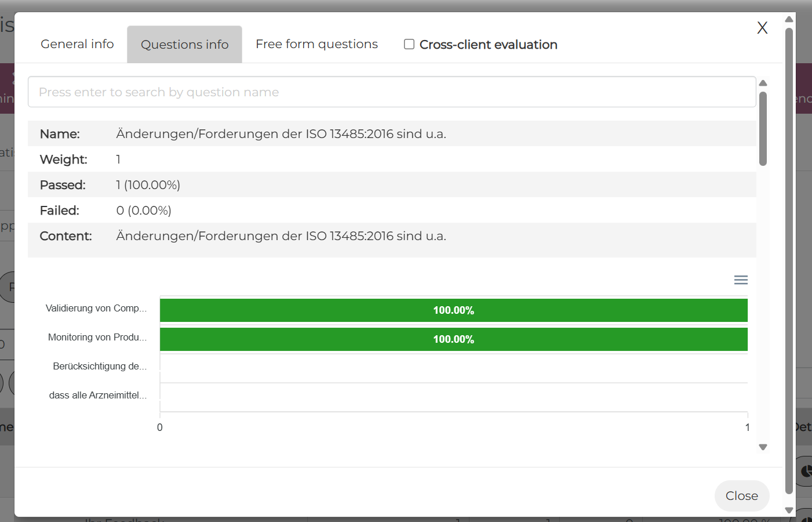Click the 'Validierung von Comp...' chart axis label
Image resolution: width=812 pixels, height=522 pixels.
(x=96, y=308)
